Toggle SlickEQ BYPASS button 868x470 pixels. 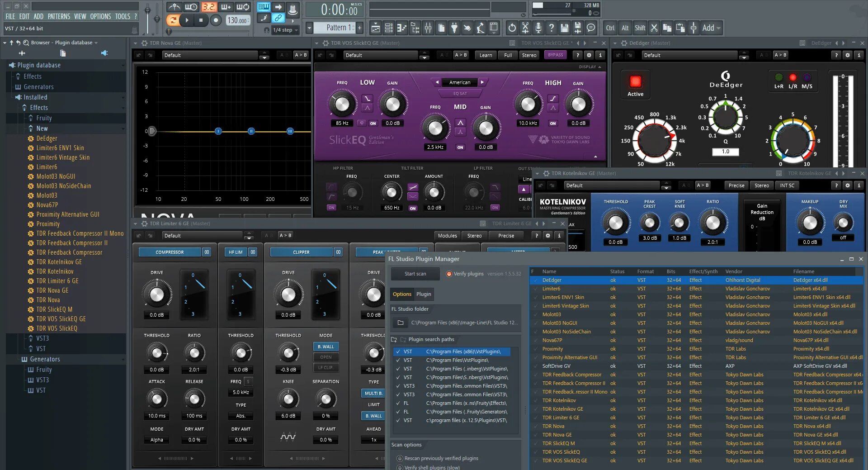[556, 55]
